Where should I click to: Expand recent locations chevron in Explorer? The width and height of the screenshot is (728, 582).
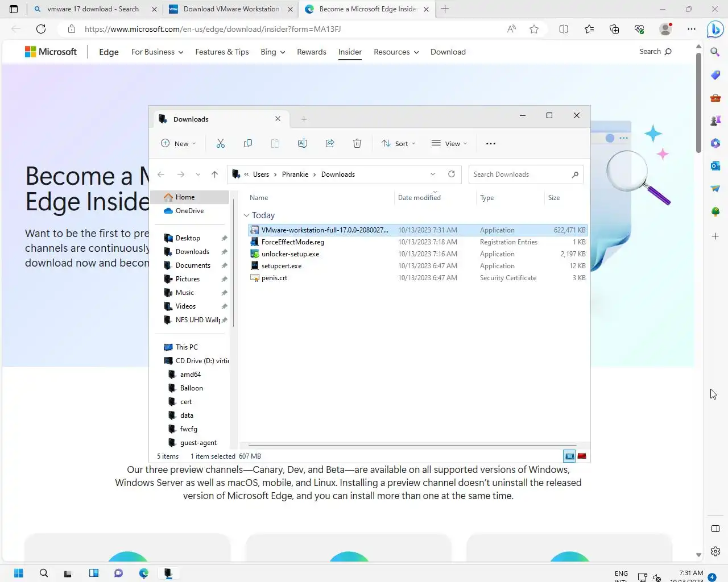198,174
